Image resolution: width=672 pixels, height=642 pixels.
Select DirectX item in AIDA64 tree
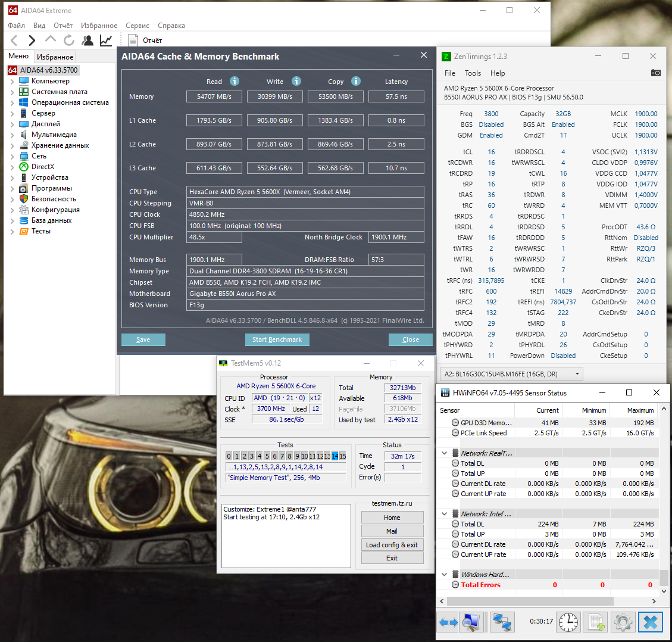click(42, 167)
